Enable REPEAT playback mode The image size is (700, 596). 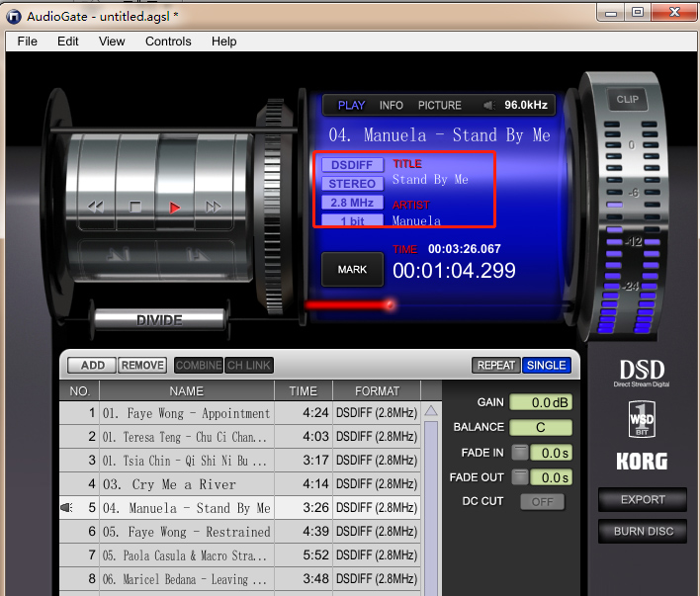[x=495, y=365]
